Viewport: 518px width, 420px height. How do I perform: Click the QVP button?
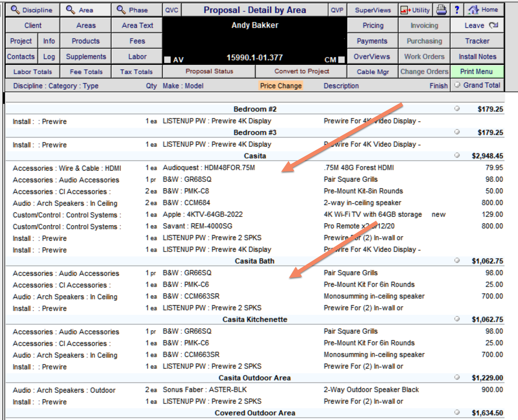337,10
